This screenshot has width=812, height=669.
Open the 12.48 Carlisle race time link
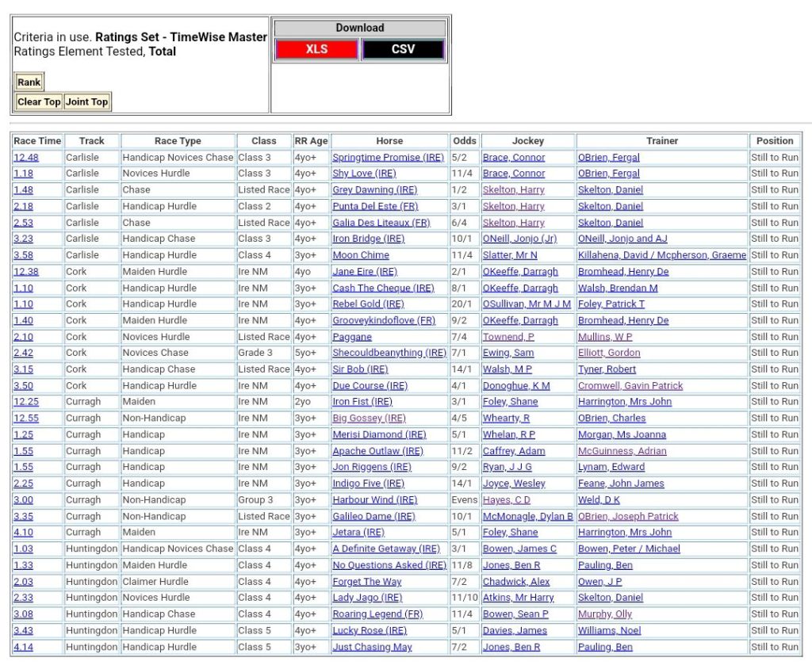tap(26, 158)
